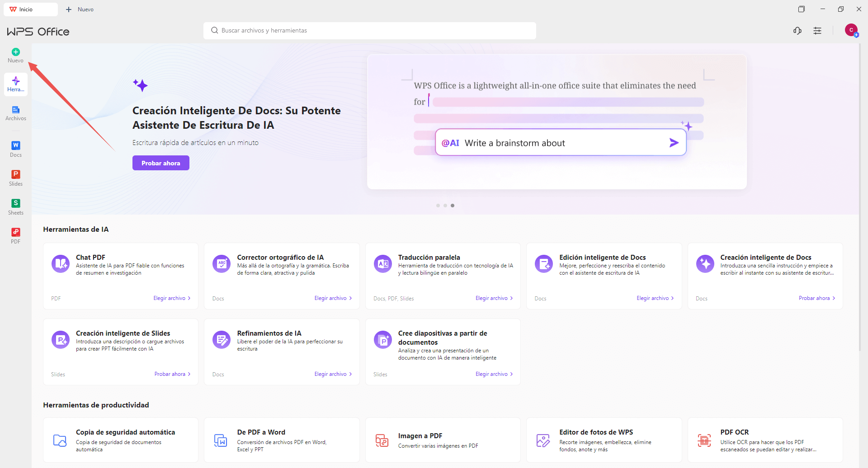
Task: Open Docs from the sidebar
Action: click(x=15, y=148)
